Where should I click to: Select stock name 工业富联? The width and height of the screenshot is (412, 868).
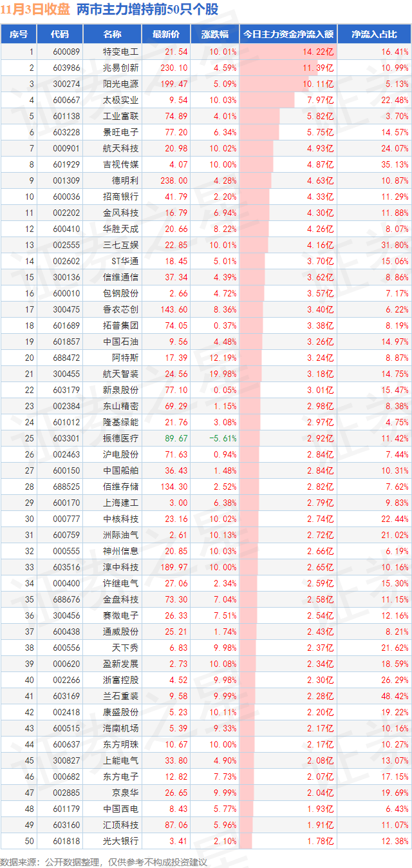(x=121, y=116)
